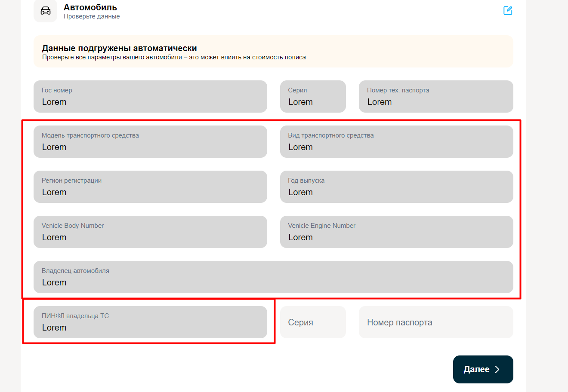Image resolution: width=568 pixels, height=392 pixels.
Task: Click the Автомобиль section heading
Action: tap(90, 7)
